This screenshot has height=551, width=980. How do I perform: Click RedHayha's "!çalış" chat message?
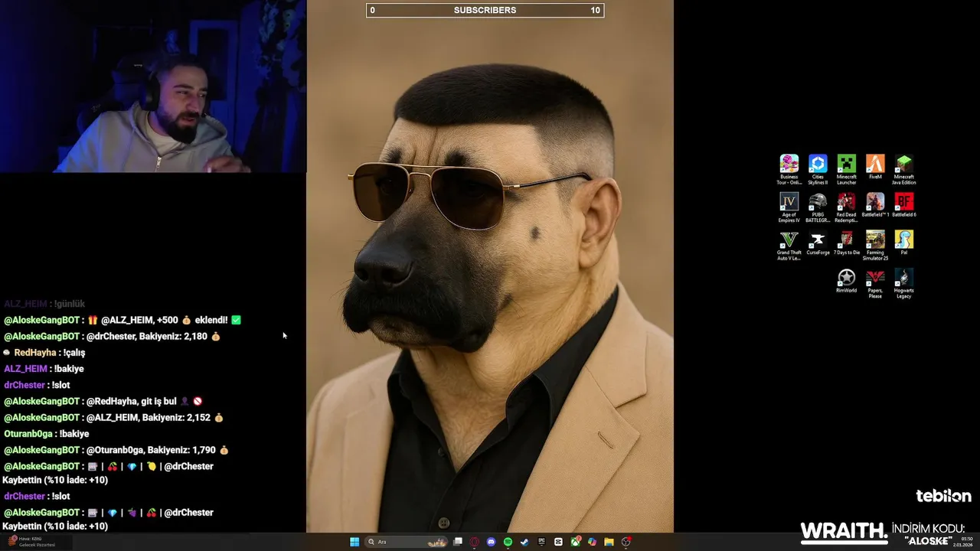(44, 353)
